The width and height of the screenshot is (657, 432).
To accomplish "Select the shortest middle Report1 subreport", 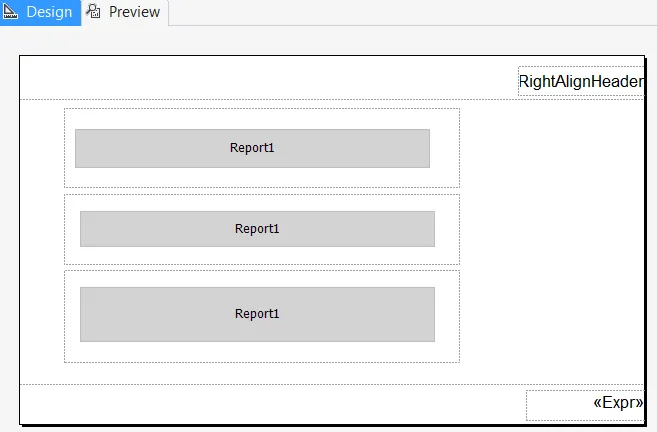I will coord(257,229).
